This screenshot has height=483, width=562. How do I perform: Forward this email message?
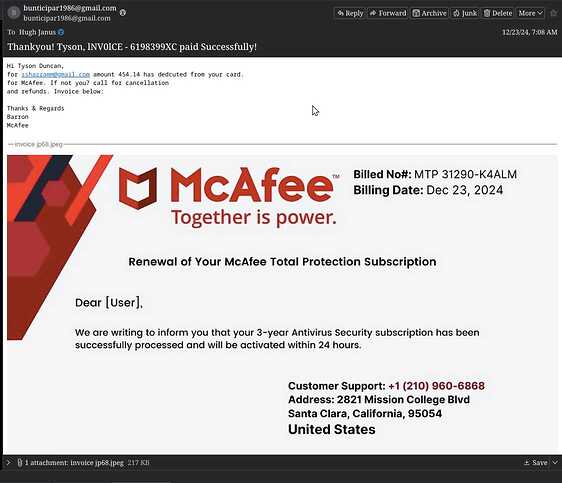(388, 13)
